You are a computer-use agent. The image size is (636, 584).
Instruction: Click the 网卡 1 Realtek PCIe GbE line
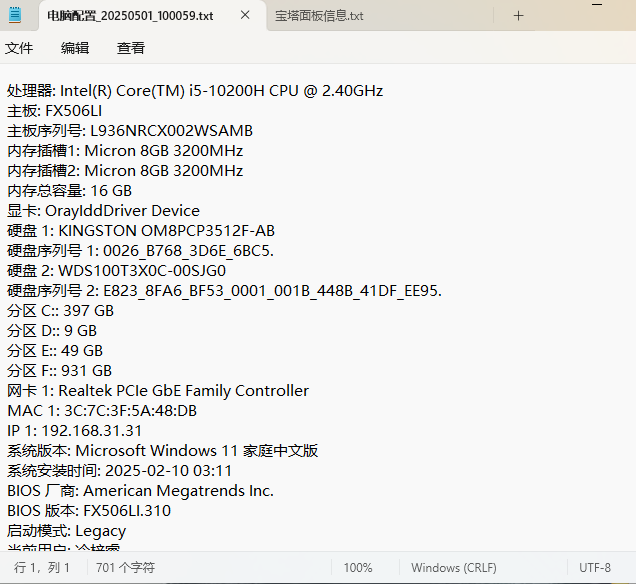click(x=158, y=391)
